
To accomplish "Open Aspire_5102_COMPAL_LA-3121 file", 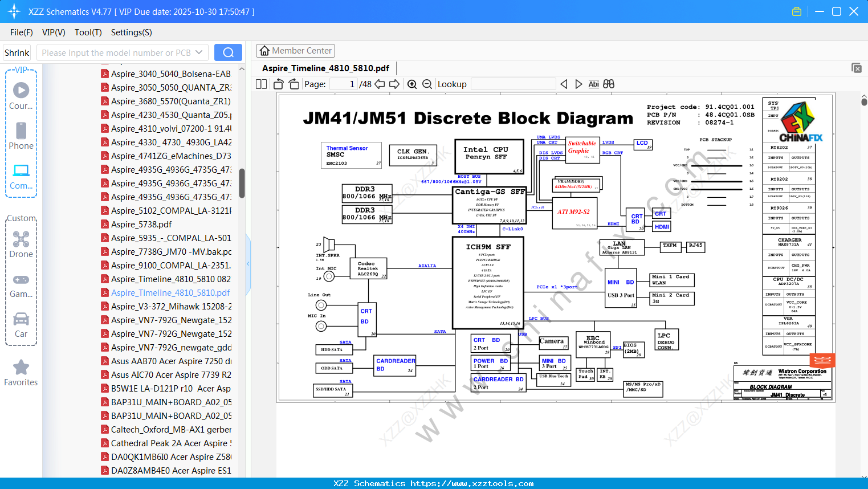I will click(x=171, y=210).
